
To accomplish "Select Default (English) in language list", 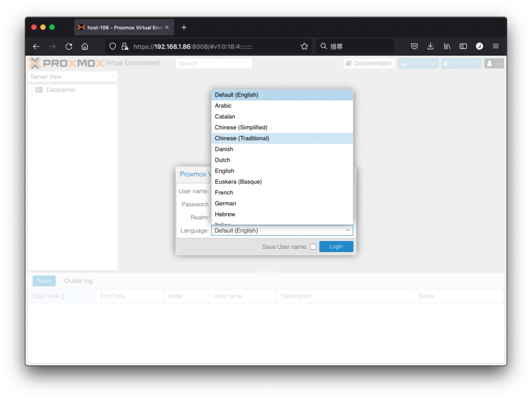I will click(x=282, y=95).
